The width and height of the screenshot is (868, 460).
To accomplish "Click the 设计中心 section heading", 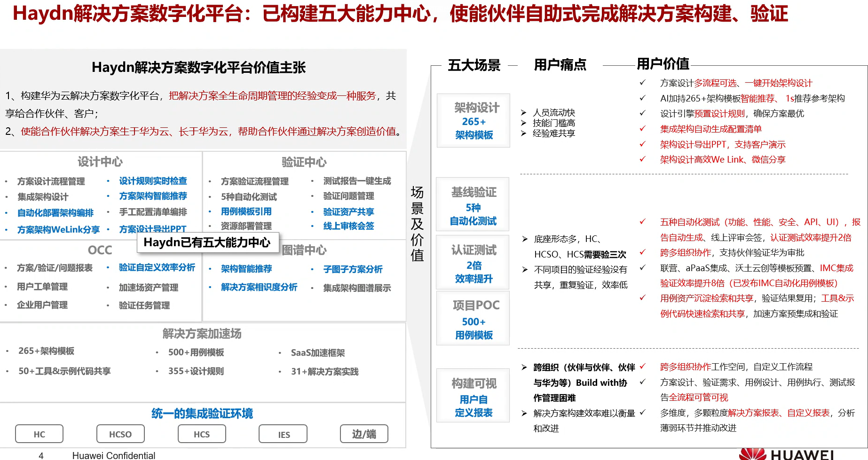I will click(x=100, y=162).
